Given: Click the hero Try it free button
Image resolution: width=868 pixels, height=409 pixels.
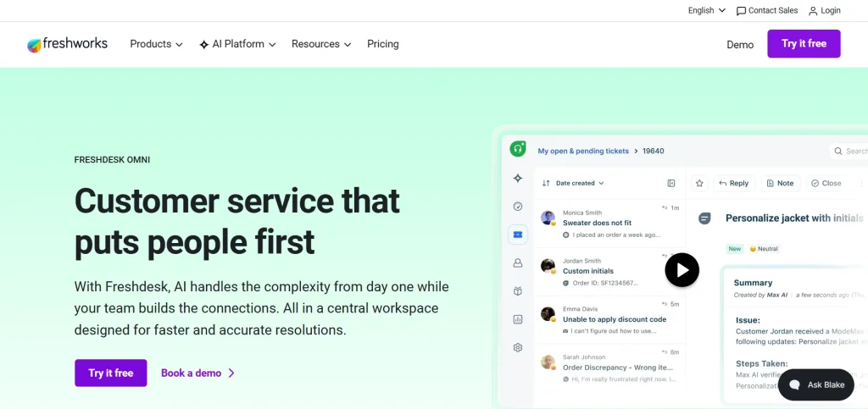Looking at the screenshot, I should 111,373.
